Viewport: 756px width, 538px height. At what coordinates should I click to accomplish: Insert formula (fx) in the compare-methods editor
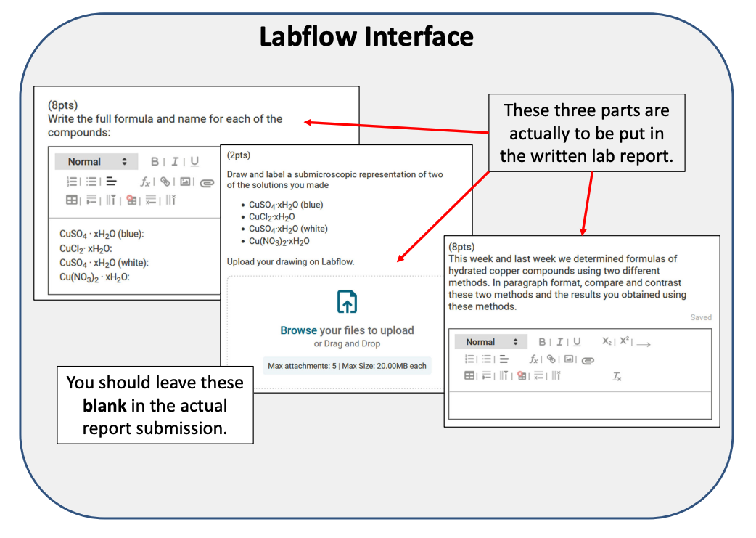(x=534, y=359)
